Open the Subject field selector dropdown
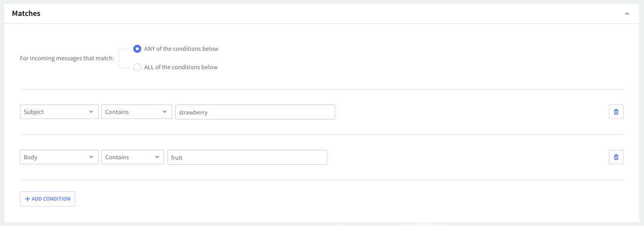Screen dimensions: 644x226 [x=59, y=112]
